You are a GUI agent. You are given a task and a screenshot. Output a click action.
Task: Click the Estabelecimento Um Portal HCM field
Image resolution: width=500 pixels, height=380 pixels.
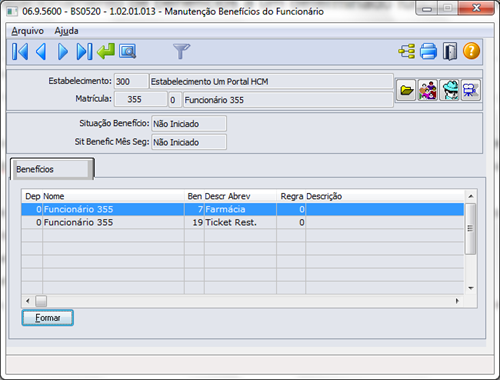pos(271,81)
